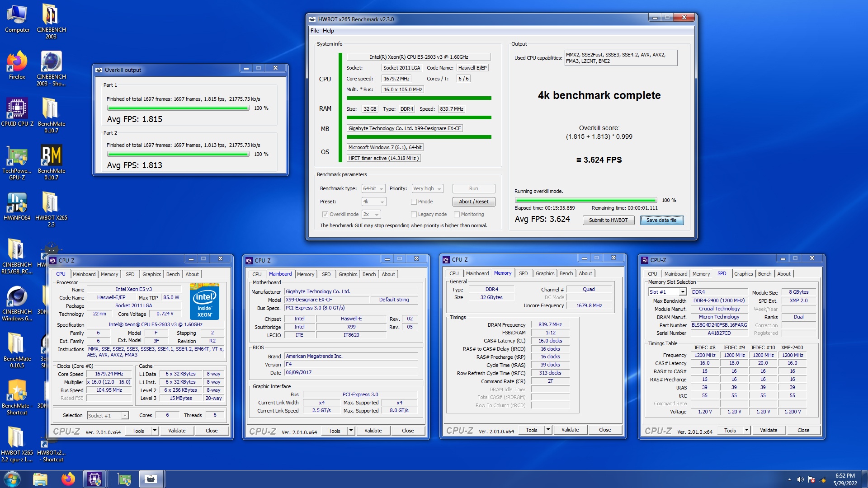
Task: Open the Overkill 2x multiplier dropdown
Action: (371, 214)
